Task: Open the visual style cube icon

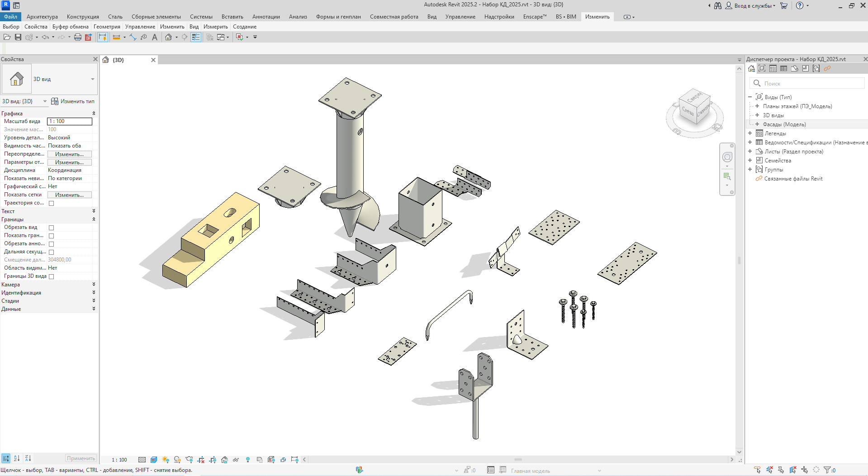Action: 154,460
